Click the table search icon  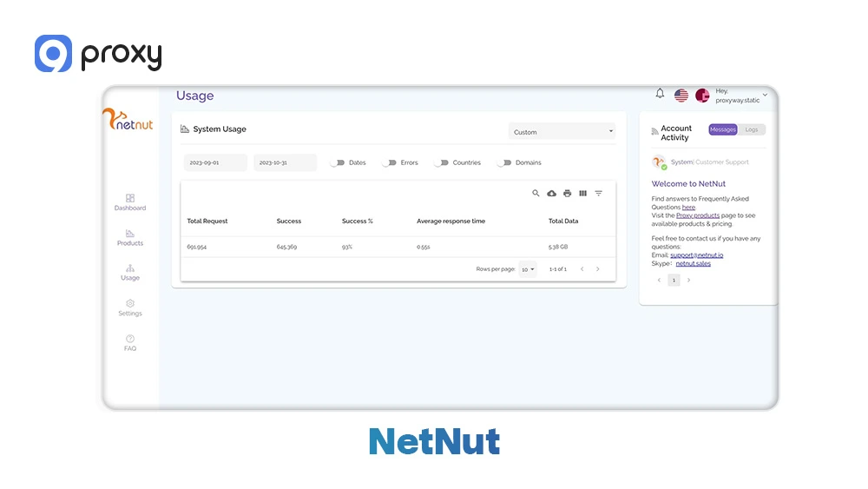click(536, 194)
